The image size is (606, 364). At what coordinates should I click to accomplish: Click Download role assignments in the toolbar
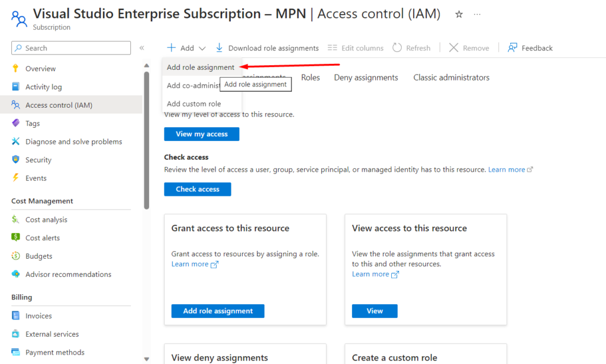pos(267,48)
